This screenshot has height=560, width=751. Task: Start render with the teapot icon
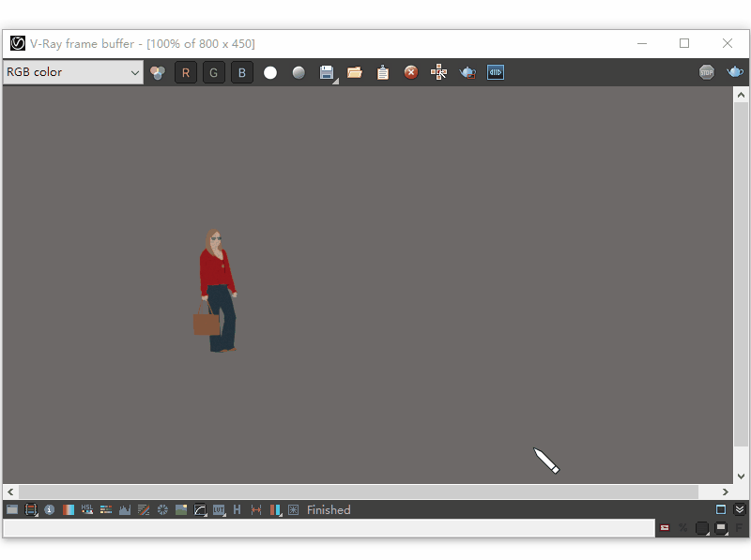735,73
